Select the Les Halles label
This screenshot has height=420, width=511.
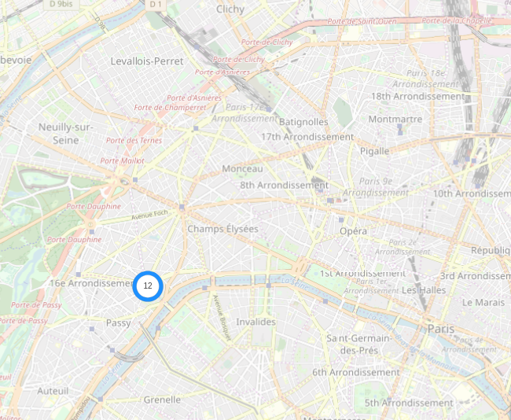(x=424, y=290)
